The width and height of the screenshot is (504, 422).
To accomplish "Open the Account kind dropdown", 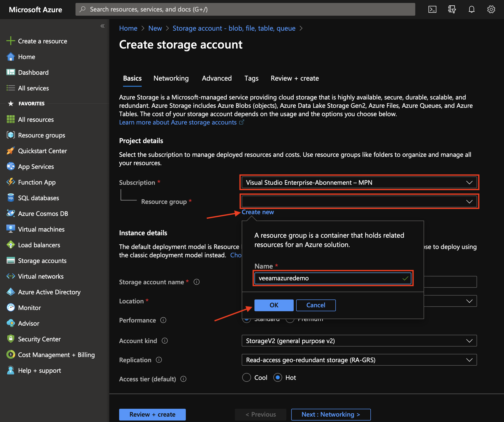I will 359,341.
